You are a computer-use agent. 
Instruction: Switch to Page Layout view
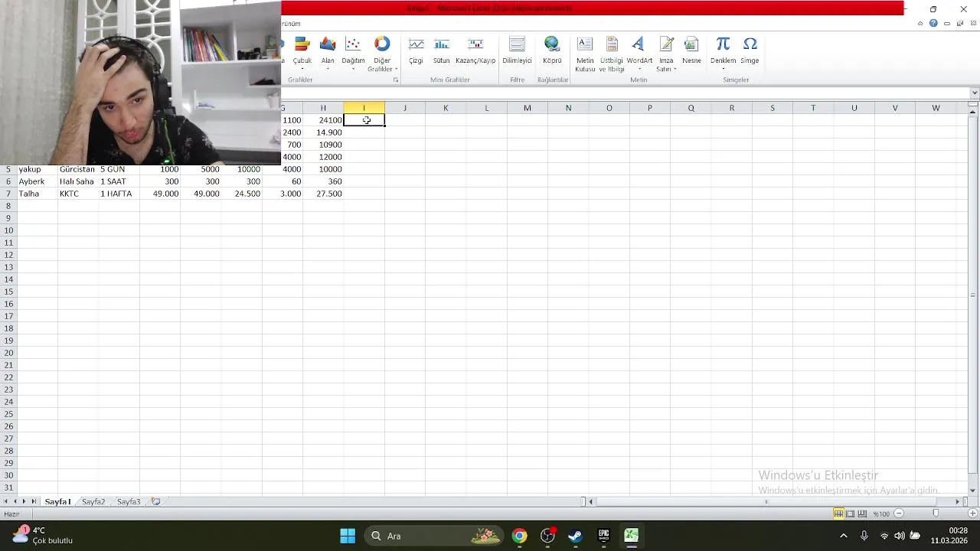[850, 514]
